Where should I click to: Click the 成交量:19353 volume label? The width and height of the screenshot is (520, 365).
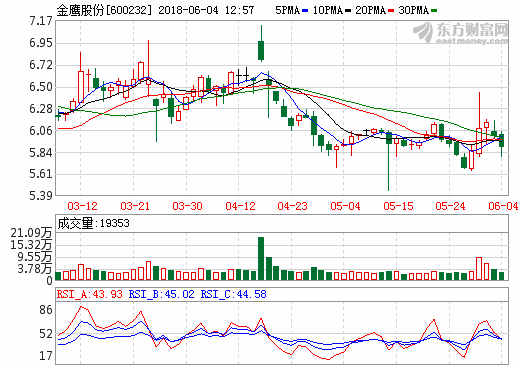tap(93, 223)
